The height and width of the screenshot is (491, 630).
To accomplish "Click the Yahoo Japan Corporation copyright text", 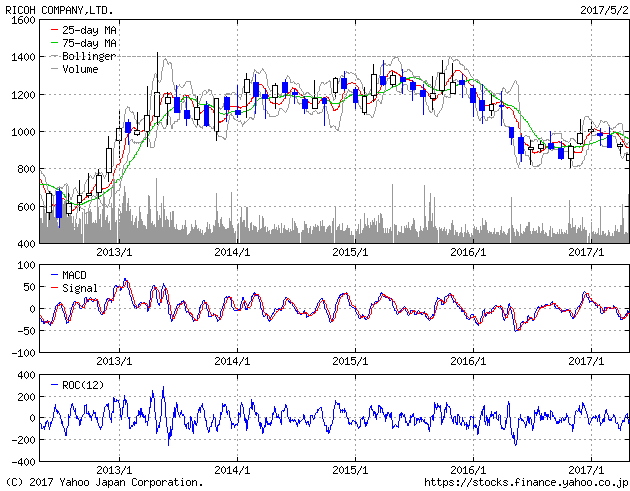I will coord(102,482).
